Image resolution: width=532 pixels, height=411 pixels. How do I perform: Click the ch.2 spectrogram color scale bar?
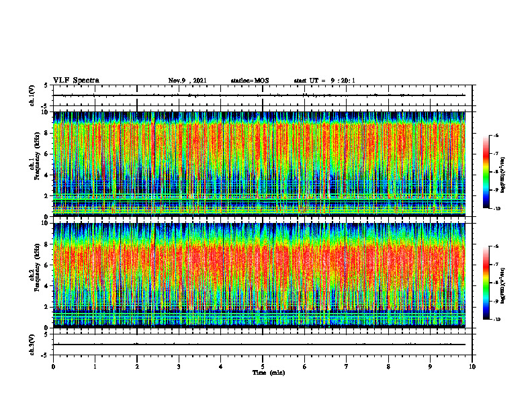click(486, 283)
